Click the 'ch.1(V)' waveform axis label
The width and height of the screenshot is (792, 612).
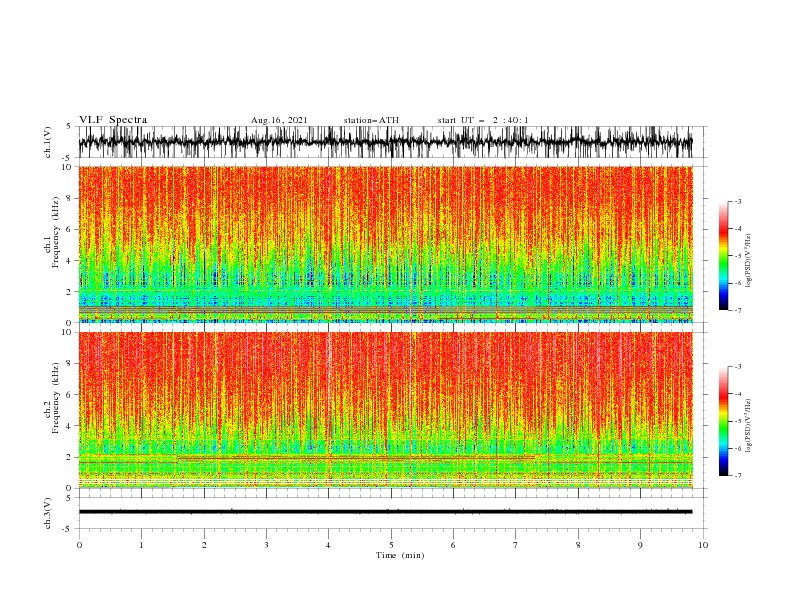point(48,142)
